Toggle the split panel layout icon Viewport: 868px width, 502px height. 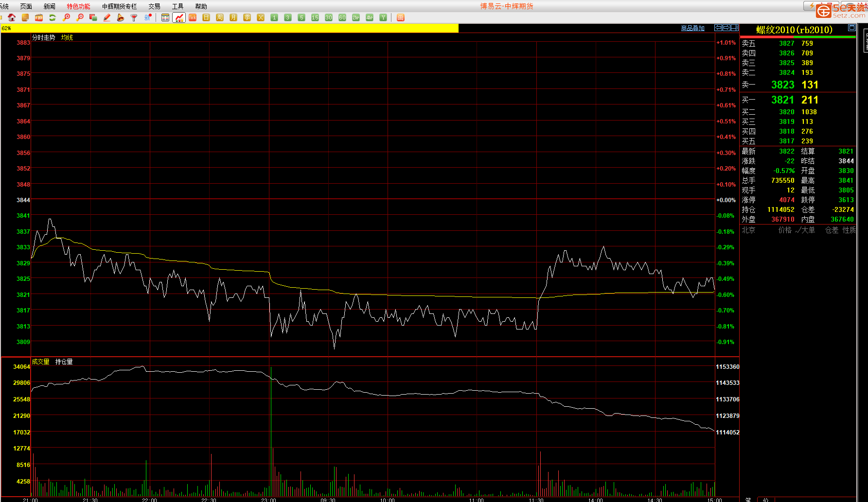[x=735, y=28]
